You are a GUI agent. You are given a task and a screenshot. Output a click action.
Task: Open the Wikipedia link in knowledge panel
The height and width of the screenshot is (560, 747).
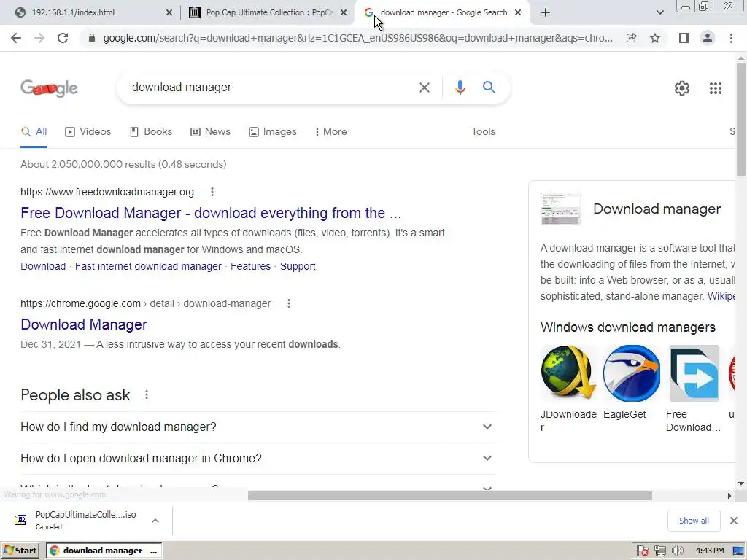coord(721,296)
